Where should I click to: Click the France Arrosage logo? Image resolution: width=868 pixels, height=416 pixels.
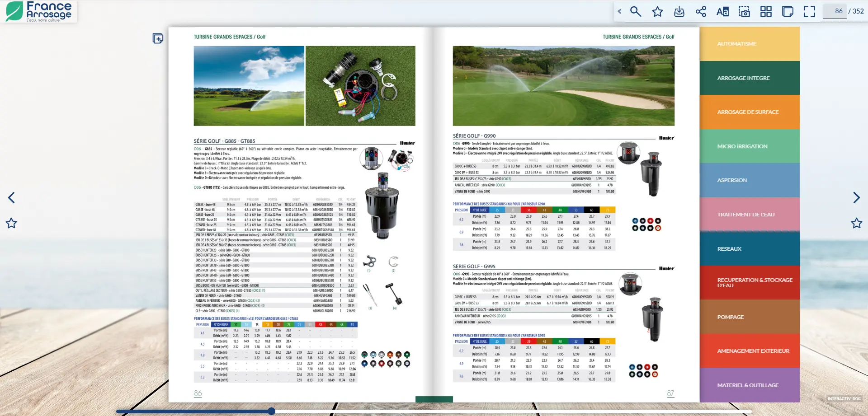click(x=38, y=11)
